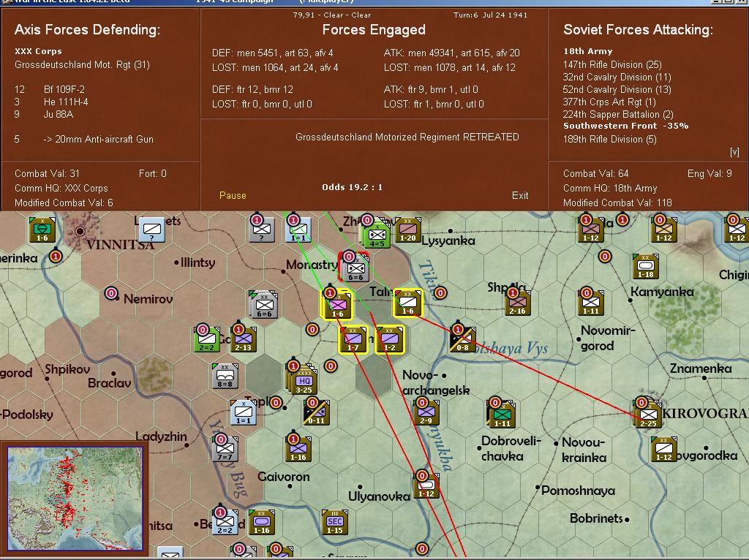Select the 1-20 unit counter near Lysyanka
Image resolution: width=749 pixels, height=560 pixels.
[x=408, y=230]
